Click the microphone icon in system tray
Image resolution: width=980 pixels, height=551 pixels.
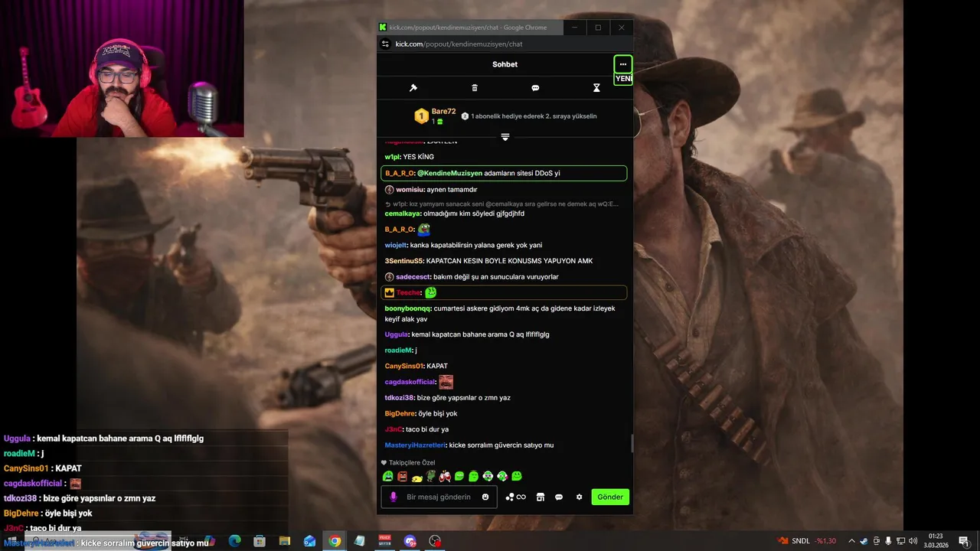click(888, 541)
